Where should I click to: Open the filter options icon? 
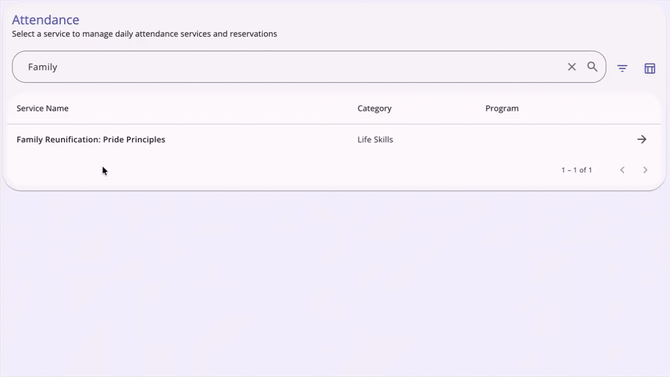click(x=622, y=68)
